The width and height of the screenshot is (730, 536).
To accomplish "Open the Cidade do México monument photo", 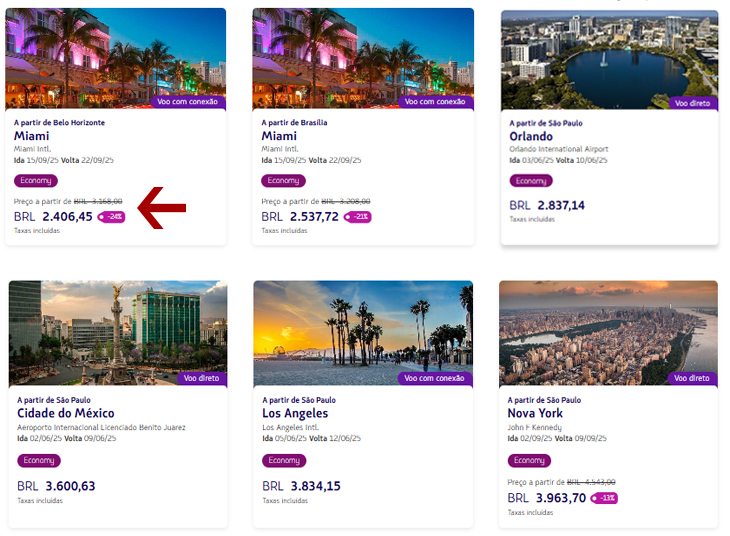I will [x=118, y=332].
